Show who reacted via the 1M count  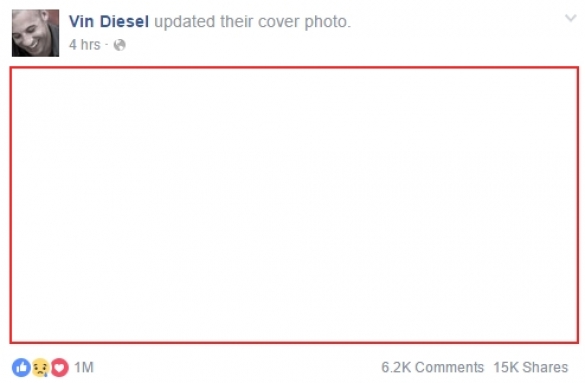[x=84, y=367]
